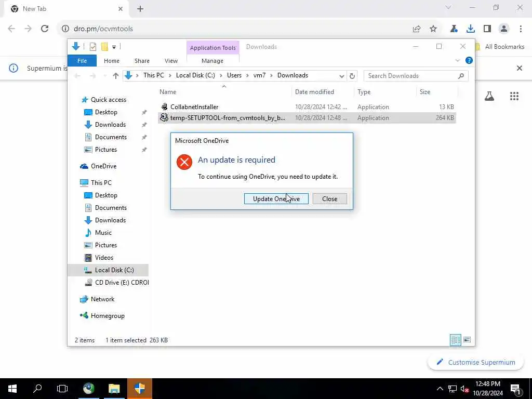Open browser three-dot menu
The height and width of the screenshot is (399, 532).
tap(521, 29)
